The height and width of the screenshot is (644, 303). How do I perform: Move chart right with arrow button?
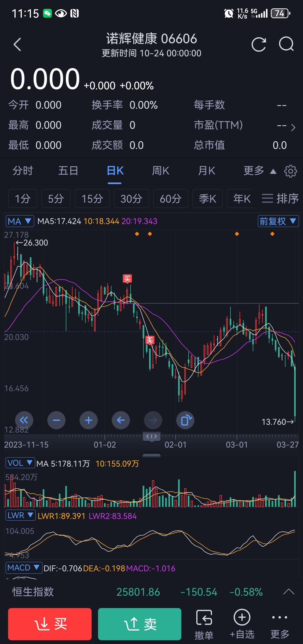pos(153,420)
